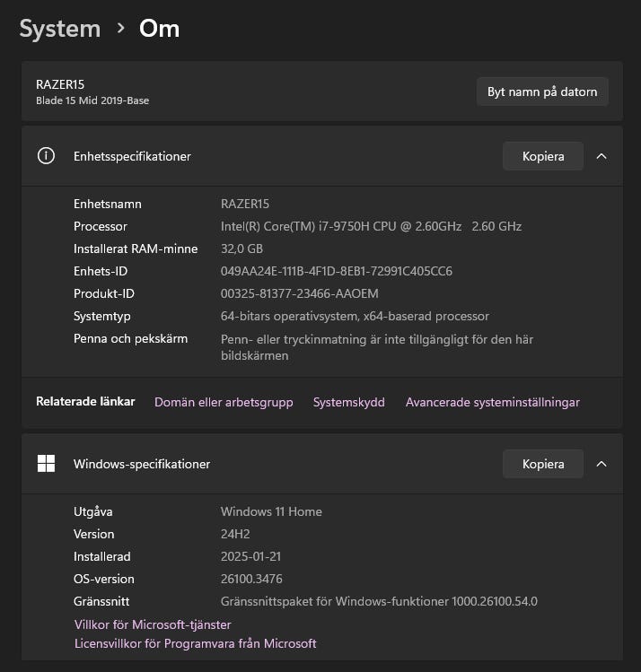Open the Domän eller arbetsgrupp link
This screenshot has height=672, width=641.
(x=224, y=402)
